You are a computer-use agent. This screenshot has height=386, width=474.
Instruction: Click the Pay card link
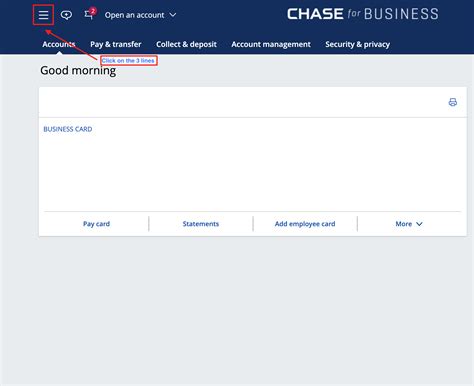pos(96,224)
